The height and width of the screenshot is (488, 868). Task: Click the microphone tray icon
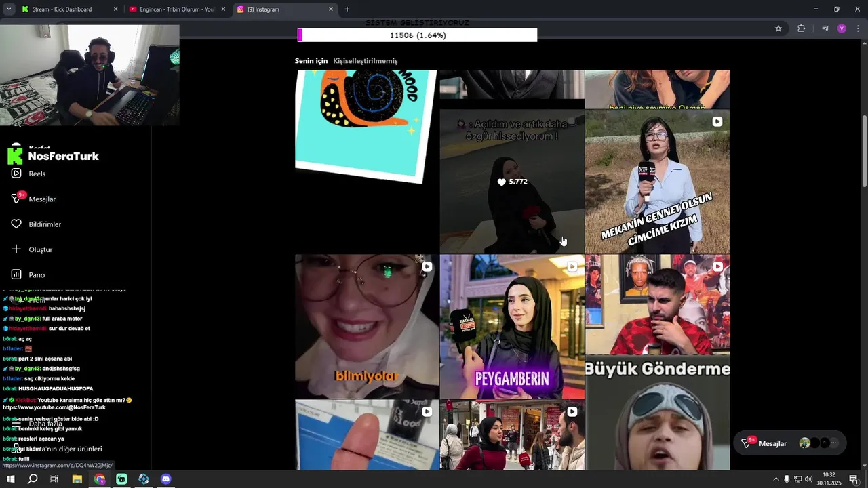pos(787,479)
